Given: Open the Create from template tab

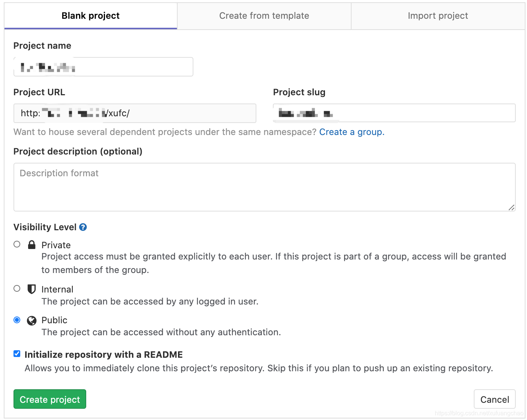Looking at the screenshot, I should 264,16.
